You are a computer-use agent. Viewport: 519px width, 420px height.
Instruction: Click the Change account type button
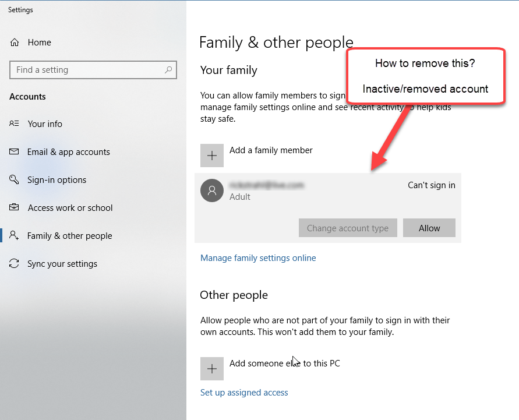pos(348,228)
